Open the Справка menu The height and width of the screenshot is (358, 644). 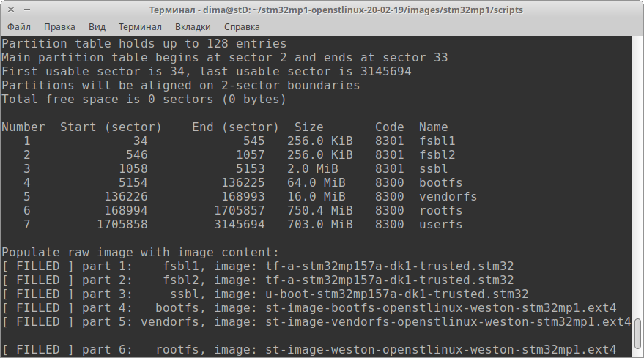point(242,26)
